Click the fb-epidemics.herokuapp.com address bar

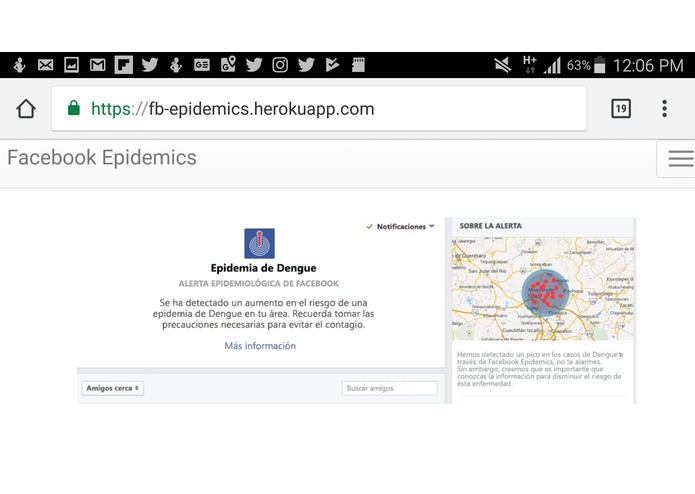(x=319, y=109)
